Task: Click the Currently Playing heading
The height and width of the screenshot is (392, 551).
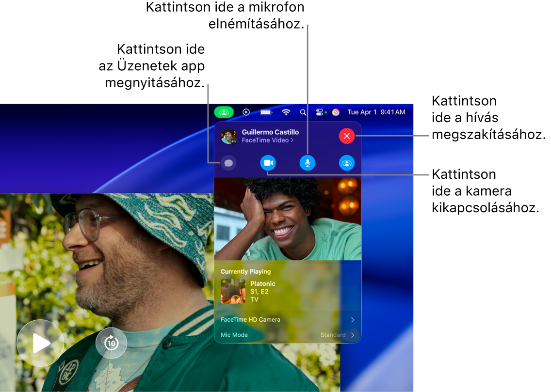Action: pyautogui.click(x=245, y=272)
